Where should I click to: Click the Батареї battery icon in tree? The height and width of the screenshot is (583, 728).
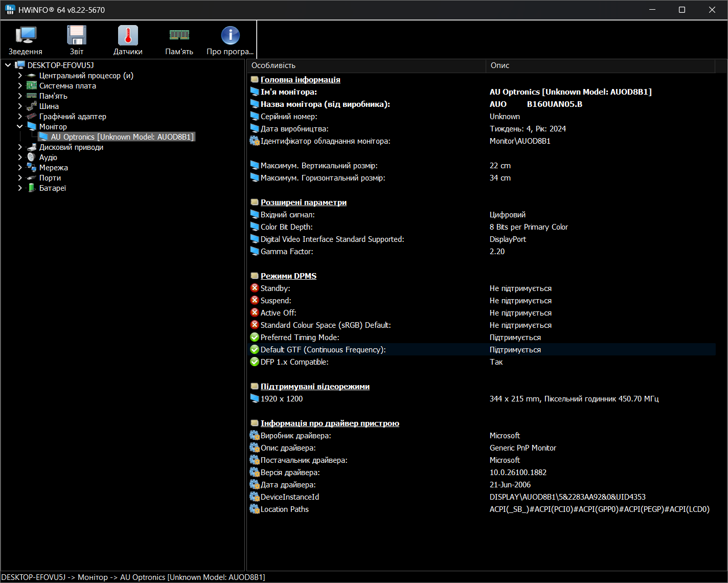tap(32, 188)
